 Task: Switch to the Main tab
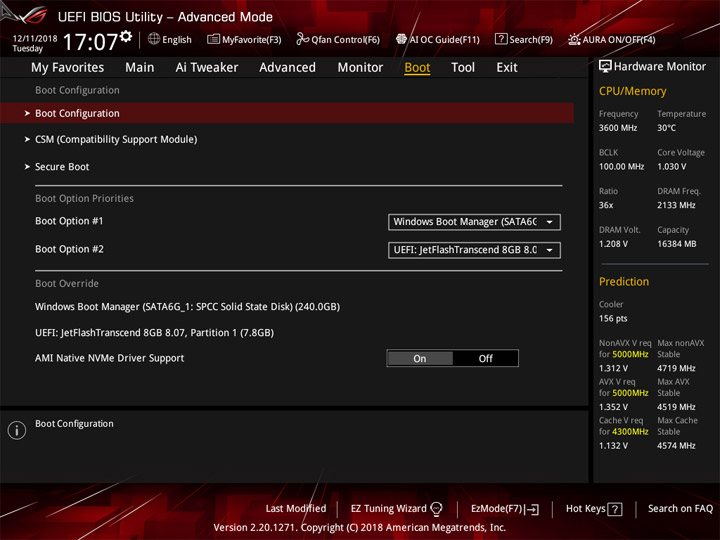pos(140,68)
